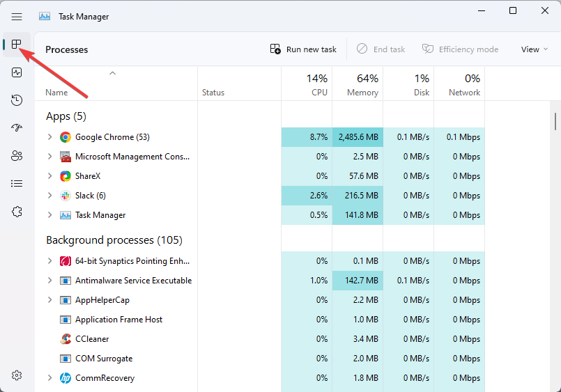Screen dimensions: 561x392
Task: Sort by the Disk column header
Action: point(408,84)
